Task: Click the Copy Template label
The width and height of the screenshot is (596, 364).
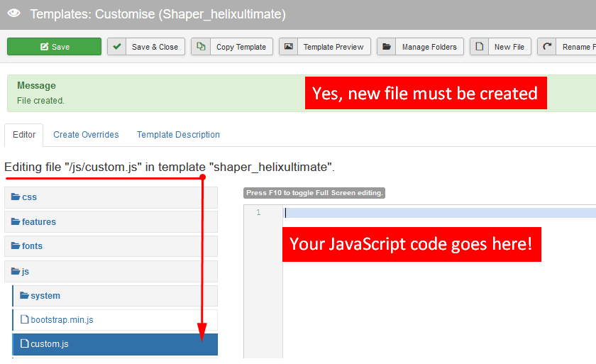Action: point(241,47)
